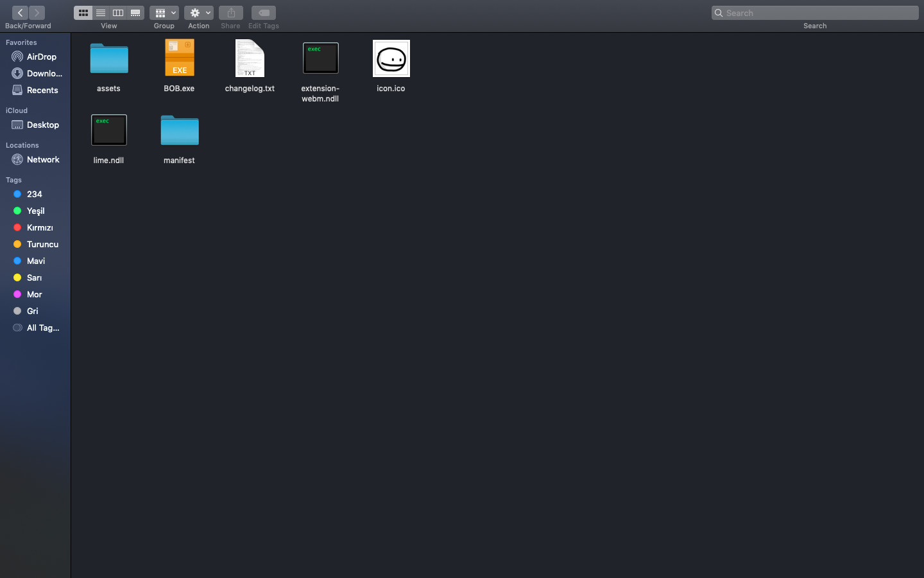Open AirDrop in the sidebar
The height and width of the screenshot is (578, 924).
pos(41,57)
